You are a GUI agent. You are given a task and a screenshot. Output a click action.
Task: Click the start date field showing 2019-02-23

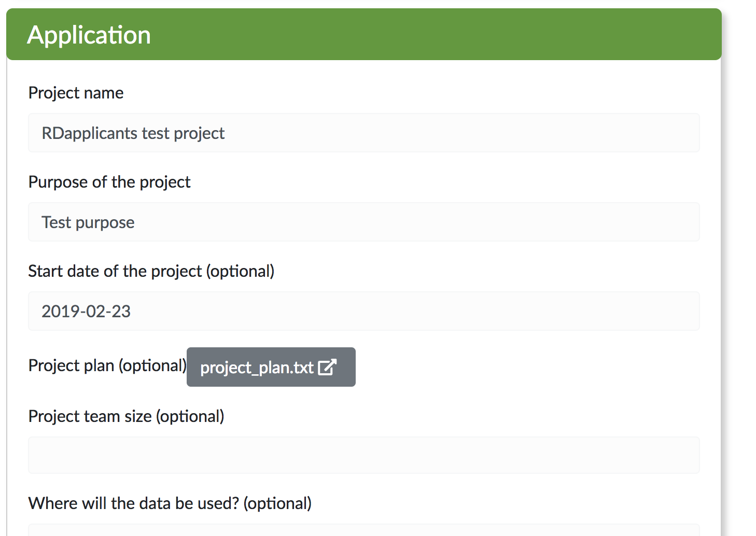pyautogui.click(x=363, y=311)
